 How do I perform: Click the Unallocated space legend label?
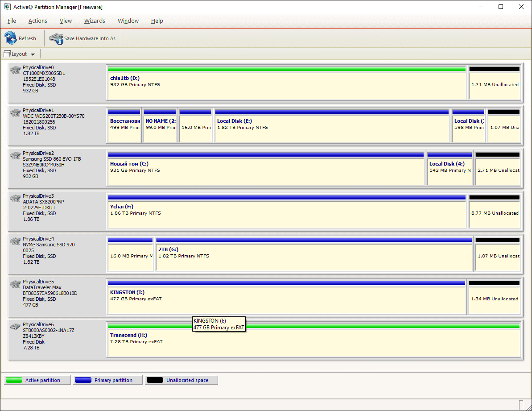tap(187, 380)
